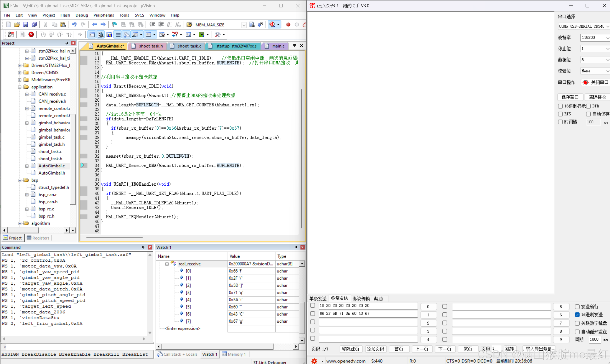Collapse the real_receive watch variable

pos(167,264)
